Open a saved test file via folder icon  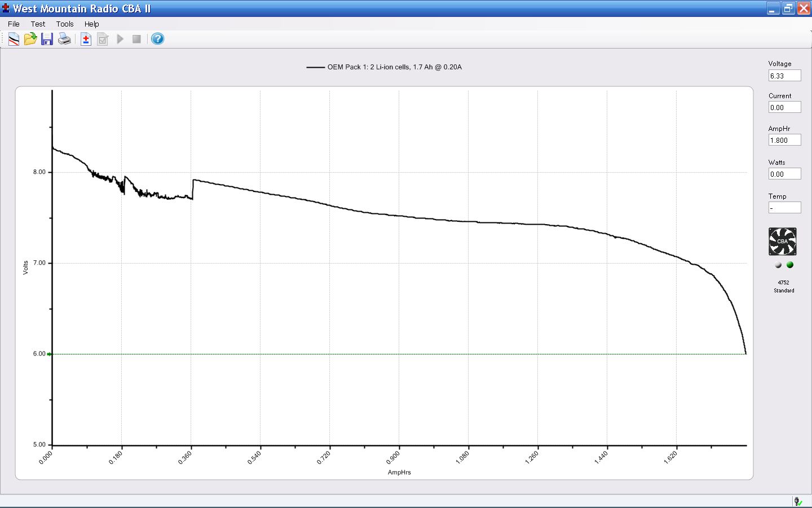[x=30, y=39]
